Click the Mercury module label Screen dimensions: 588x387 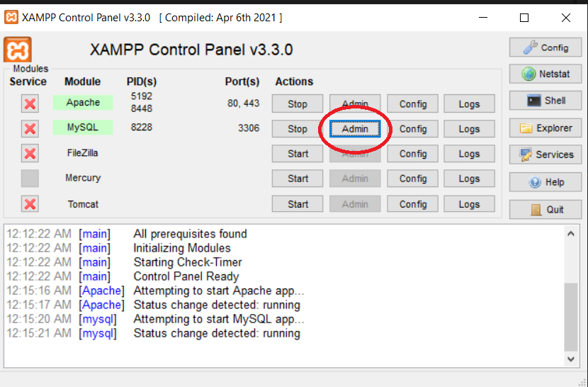point(83,177)
